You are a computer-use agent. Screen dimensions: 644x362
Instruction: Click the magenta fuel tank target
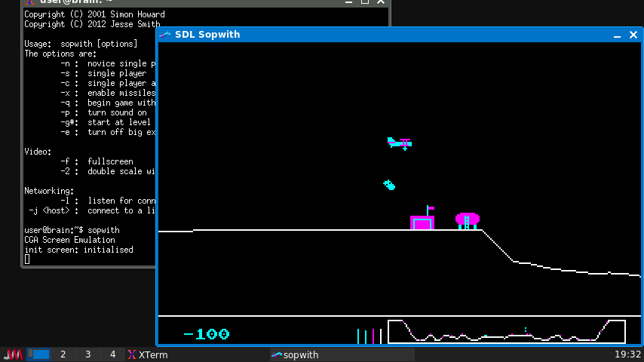tap(468, 220)
